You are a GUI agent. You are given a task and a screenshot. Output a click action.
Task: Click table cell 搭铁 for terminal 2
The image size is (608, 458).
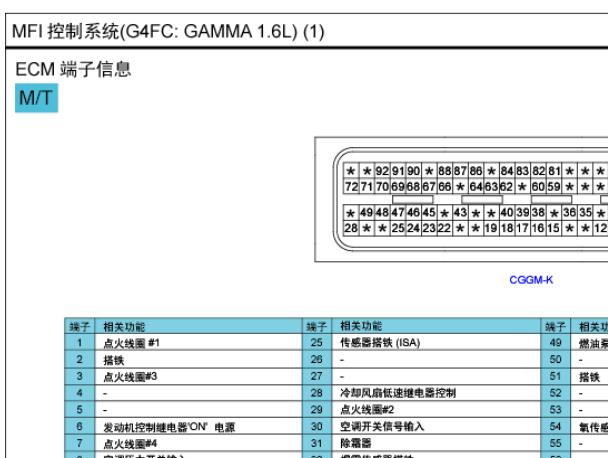point(198,360)
